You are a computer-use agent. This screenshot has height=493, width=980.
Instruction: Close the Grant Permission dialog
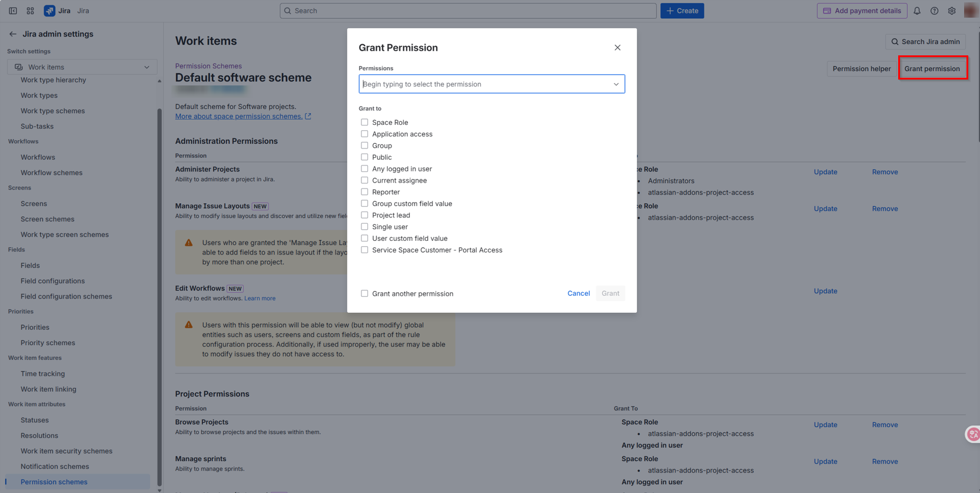tap(617, 48)
